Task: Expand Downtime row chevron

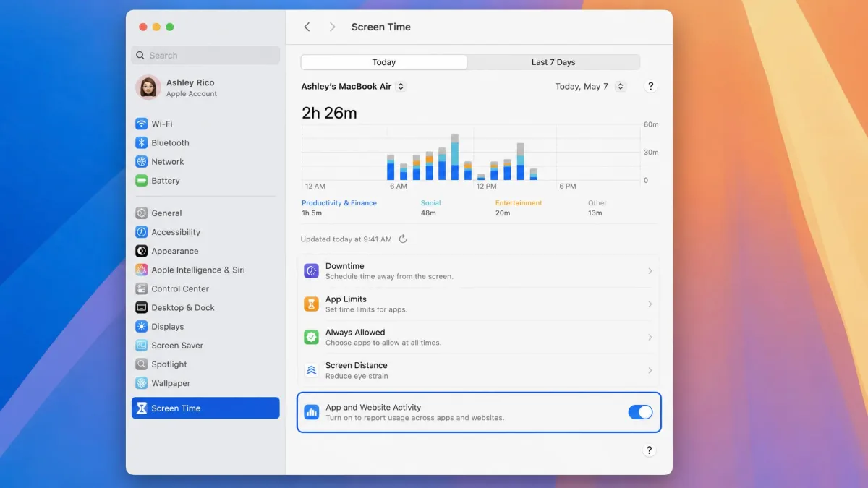Action: [x=650, y=271]
